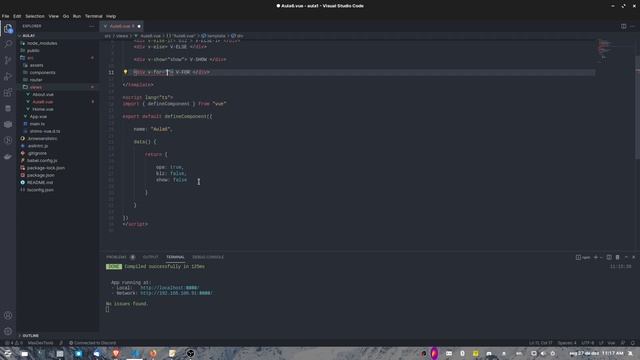Viewport: 640px width, 360px height.
Task: Click the notification bell in the status bar
Action: (633, 343)
